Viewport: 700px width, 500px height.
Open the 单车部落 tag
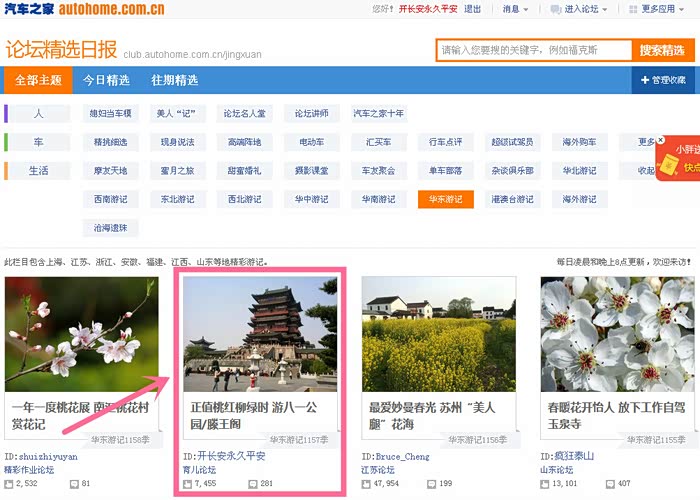tap(446, 171)
